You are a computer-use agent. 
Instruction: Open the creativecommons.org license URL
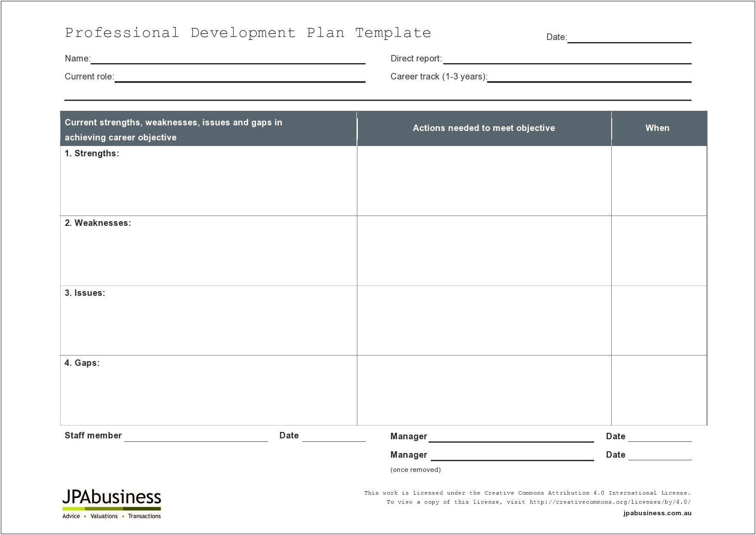pyautogui.click(x=610, y=502)
